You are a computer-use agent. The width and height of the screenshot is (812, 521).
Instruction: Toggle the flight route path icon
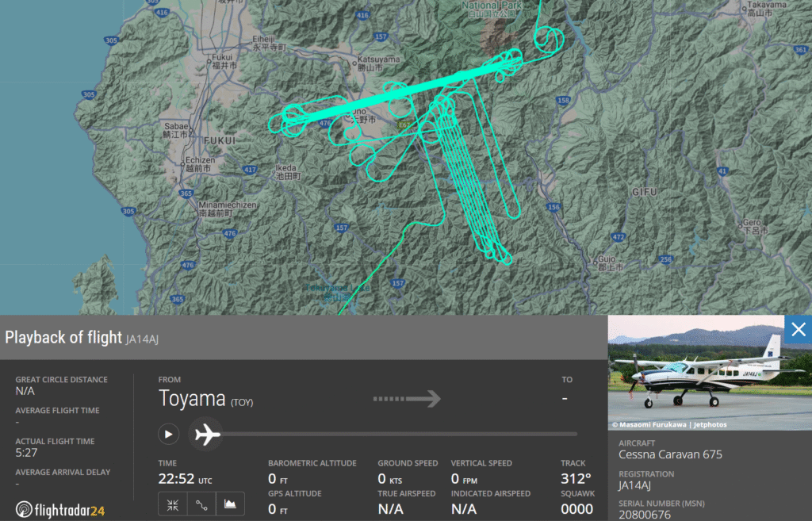coord(201,504)
